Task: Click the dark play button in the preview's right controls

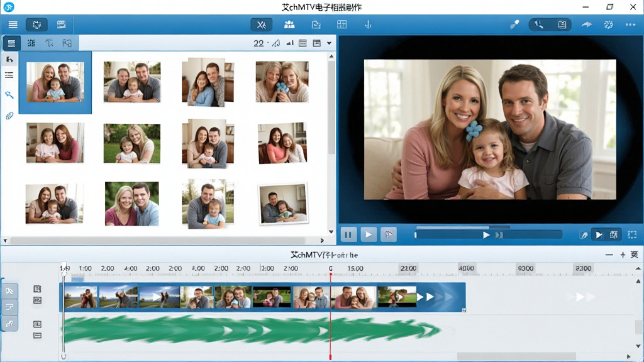Action: pos(599,235)
